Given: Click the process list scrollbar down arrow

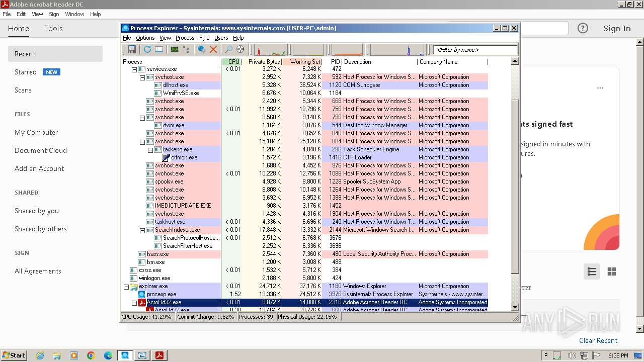Looking at the screenshot, I should pyautogui.click(x=515, y=307).
